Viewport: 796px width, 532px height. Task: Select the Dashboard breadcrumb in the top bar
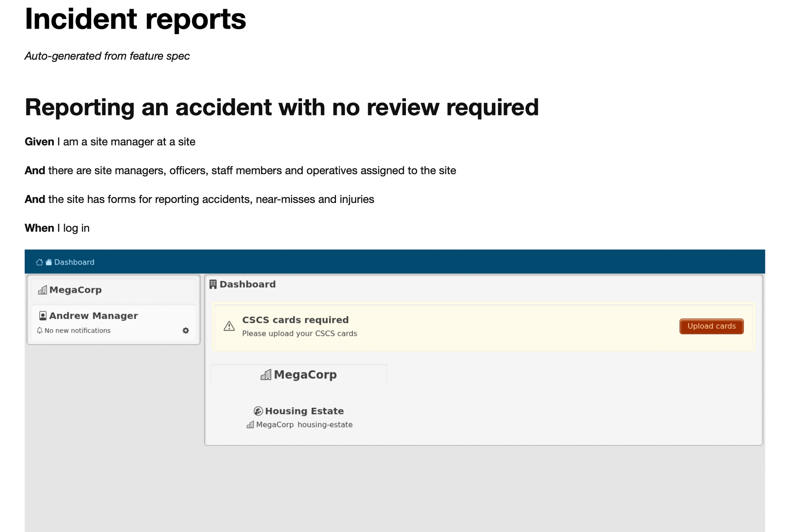pyautogui.click(x=74, y=262)
